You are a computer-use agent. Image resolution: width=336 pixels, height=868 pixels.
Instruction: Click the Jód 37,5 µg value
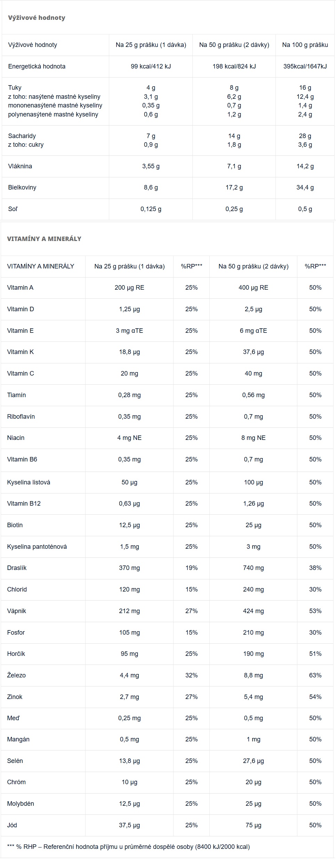point(129,825)
